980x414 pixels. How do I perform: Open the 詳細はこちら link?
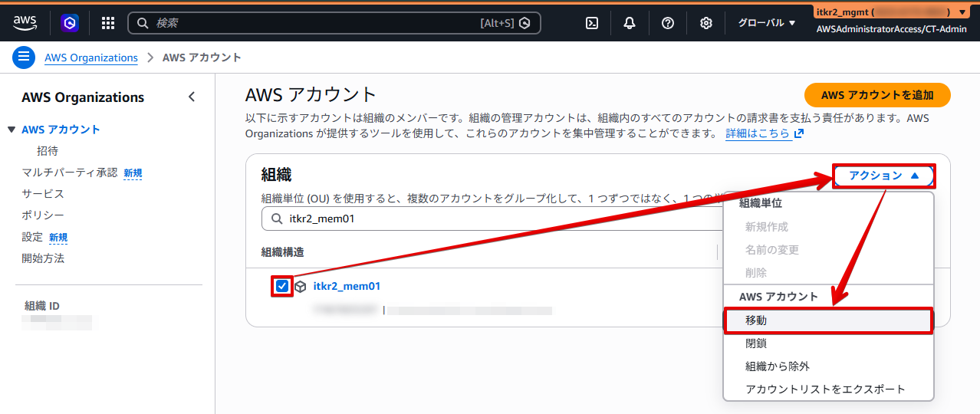(758, 133)
